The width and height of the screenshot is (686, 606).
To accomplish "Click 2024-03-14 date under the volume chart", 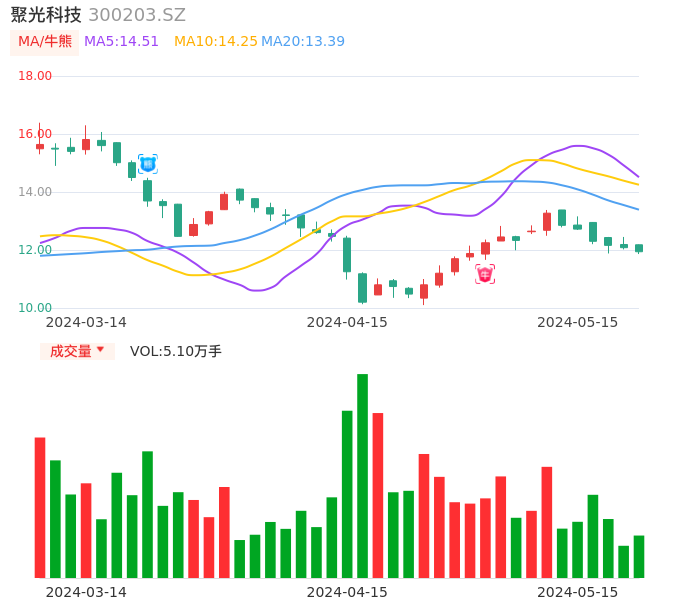I will (86, 592).
